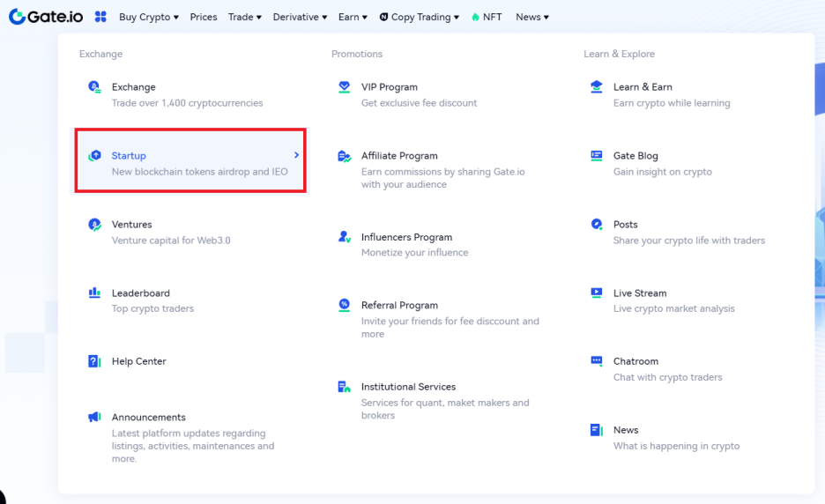Screen dimensions: 825x504
Task: Open the Posts link
Action: pos(626,225)
